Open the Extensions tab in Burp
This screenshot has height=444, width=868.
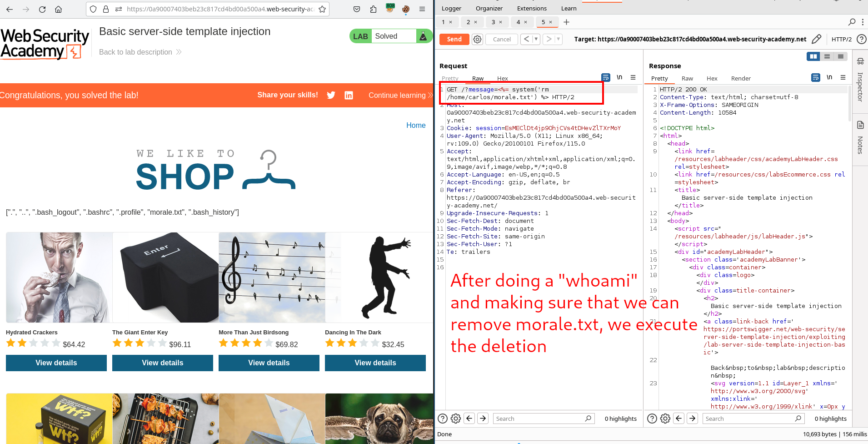tap(532, 8)
